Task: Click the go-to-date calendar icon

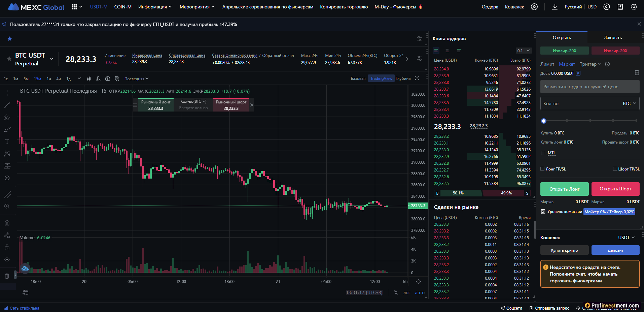Action: point(26,292)
